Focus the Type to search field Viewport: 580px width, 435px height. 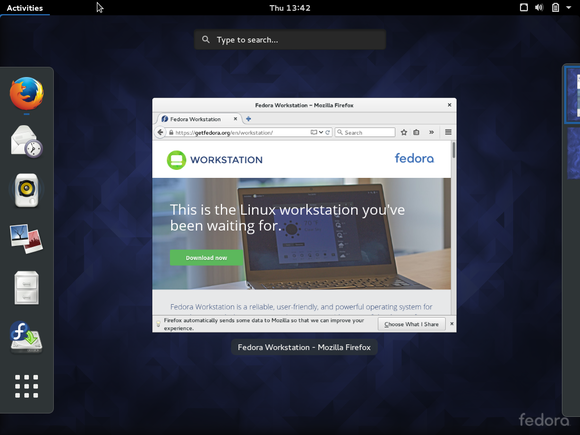tap(290, 40)
